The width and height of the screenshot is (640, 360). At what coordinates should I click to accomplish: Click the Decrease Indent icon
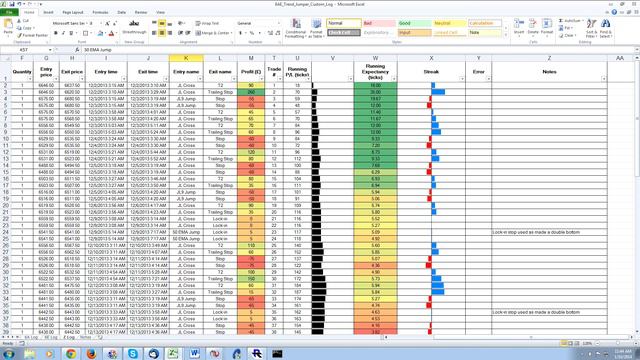(180, 33)
